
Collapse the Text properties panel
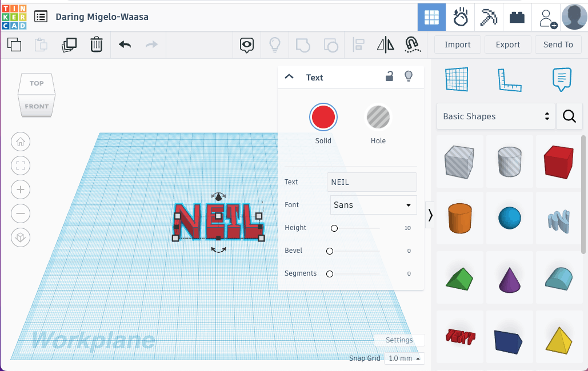click(289, 77)
